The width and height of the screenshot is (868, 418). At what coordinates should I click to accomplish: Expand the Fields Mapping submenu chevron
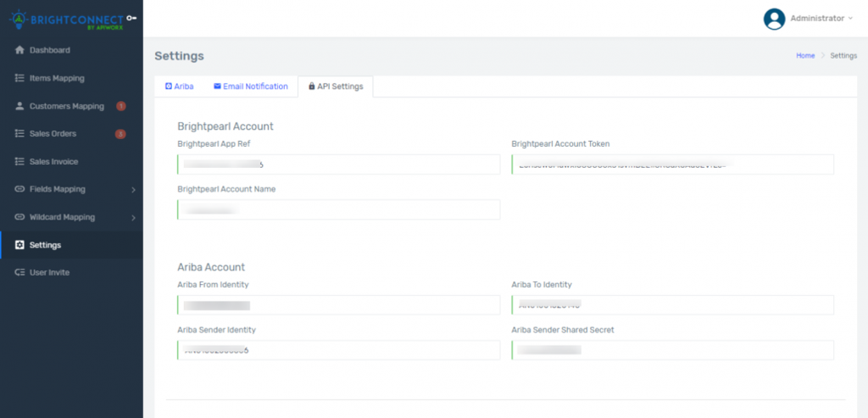(x=133, y=190)
